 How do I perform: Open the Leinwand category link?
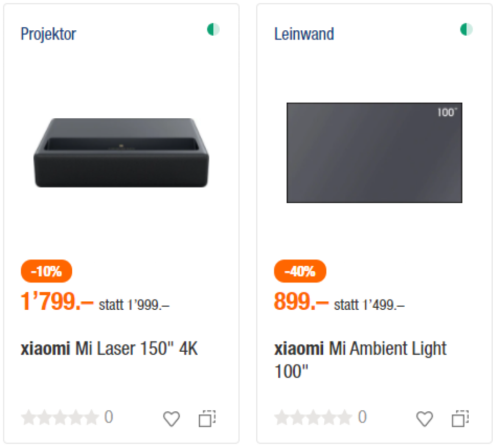(304, 34)
